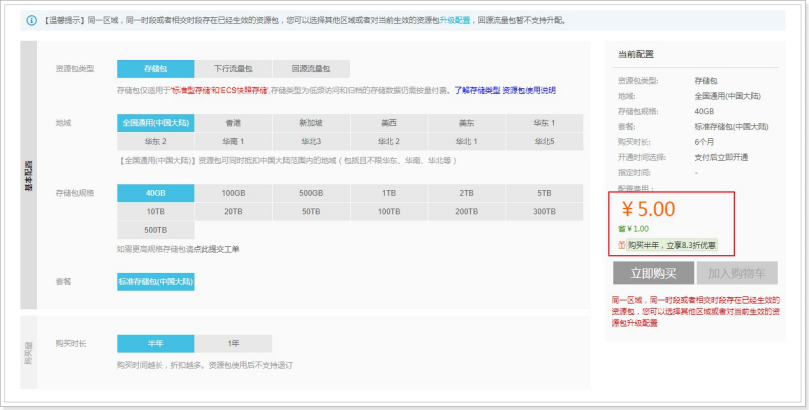Click the info icon beside 温馨提示
Screen dimensions: 809x410
point(32,21)
